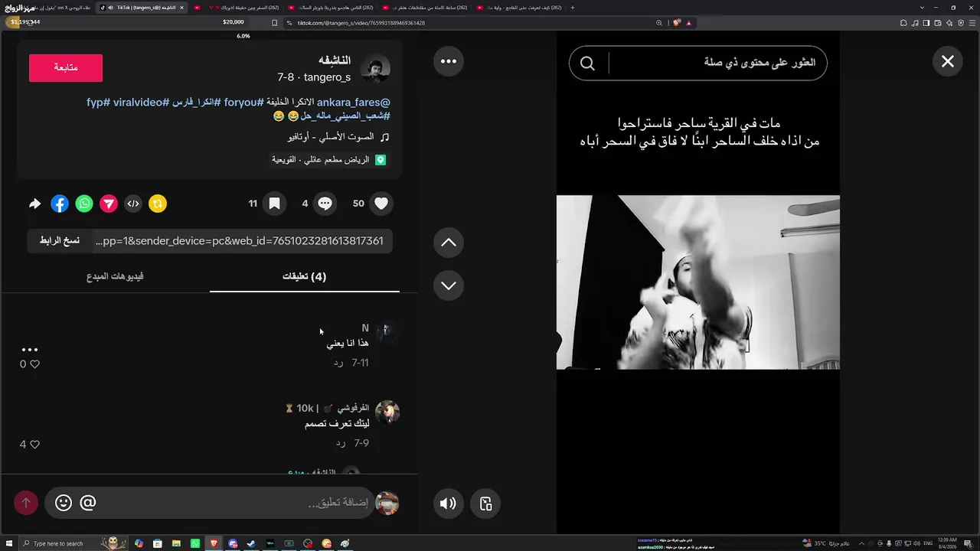The width and height of the screenshot is (980, 551).
Task: Switch to the TikTok tangero_s browser tab
Action: [x=142, y=8]
